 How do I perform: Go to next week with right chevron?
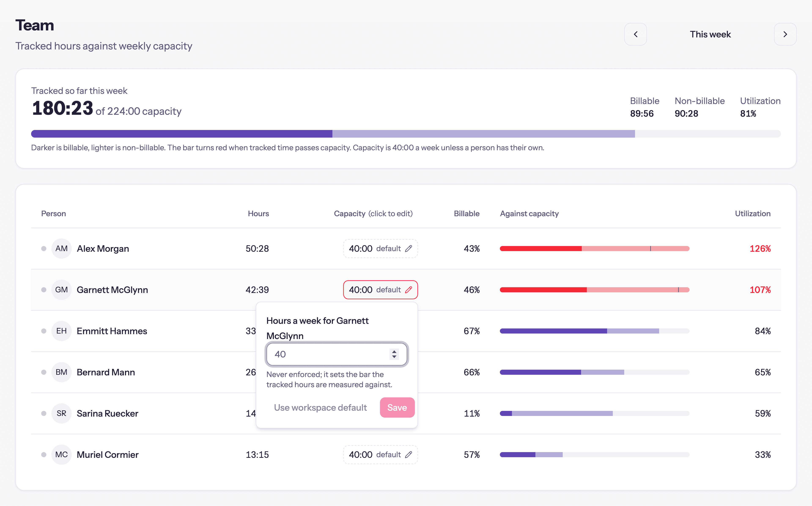point(785,34)
